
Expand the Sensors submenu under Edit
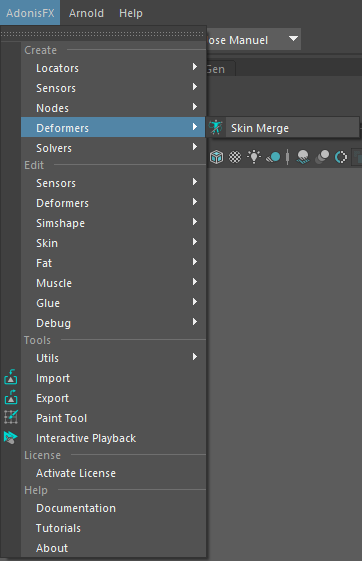113,183
